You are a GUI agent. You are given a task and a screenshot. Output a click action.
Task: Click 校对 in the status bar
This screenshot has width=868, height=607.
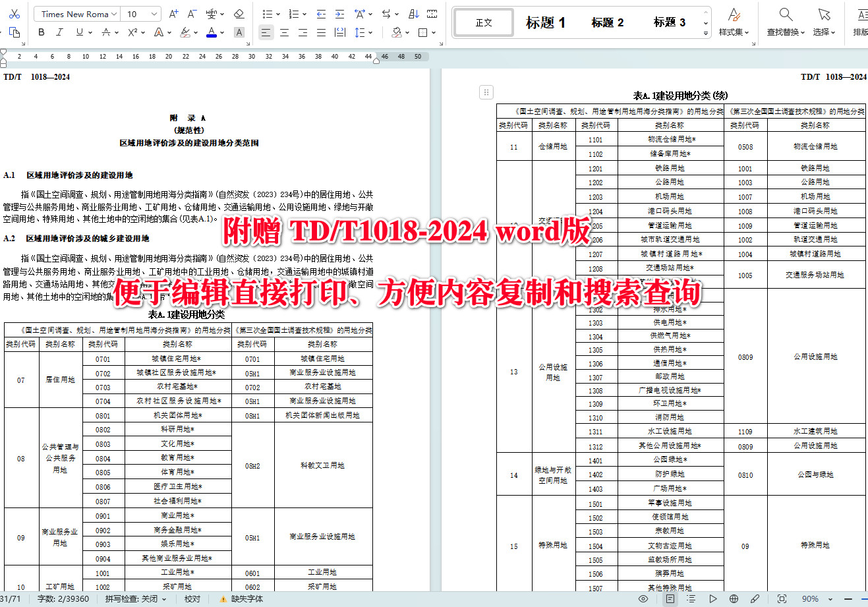(x=192, y=599)
